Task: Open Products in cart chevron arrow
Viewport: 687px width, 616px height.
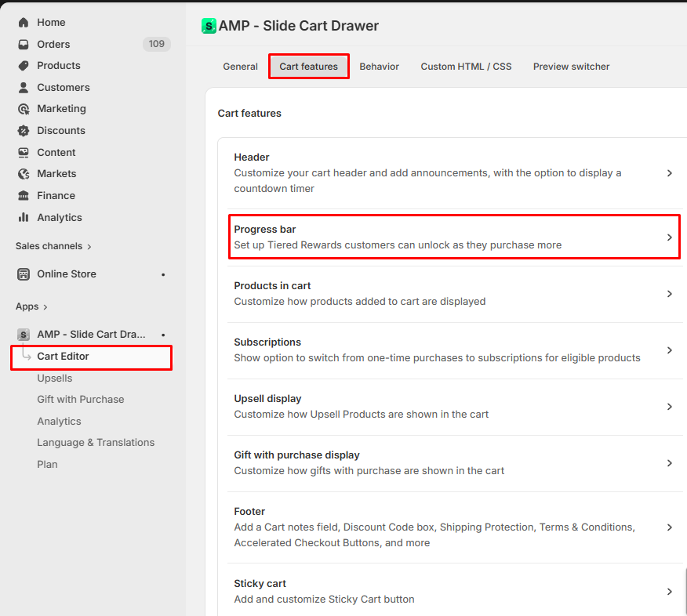Action: tap(669, 294)
